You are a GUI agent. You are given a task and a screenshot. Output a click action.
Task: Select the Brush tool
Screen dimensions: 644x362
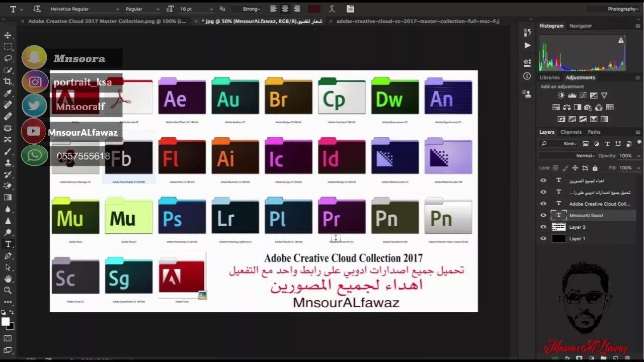pyautogui.click(x=8, y=151)
